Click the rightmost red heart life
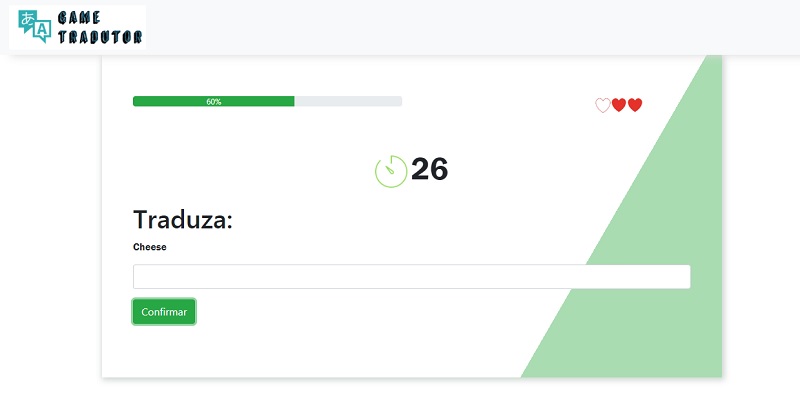Screen dimensions: 800x400 pos(635,105)
